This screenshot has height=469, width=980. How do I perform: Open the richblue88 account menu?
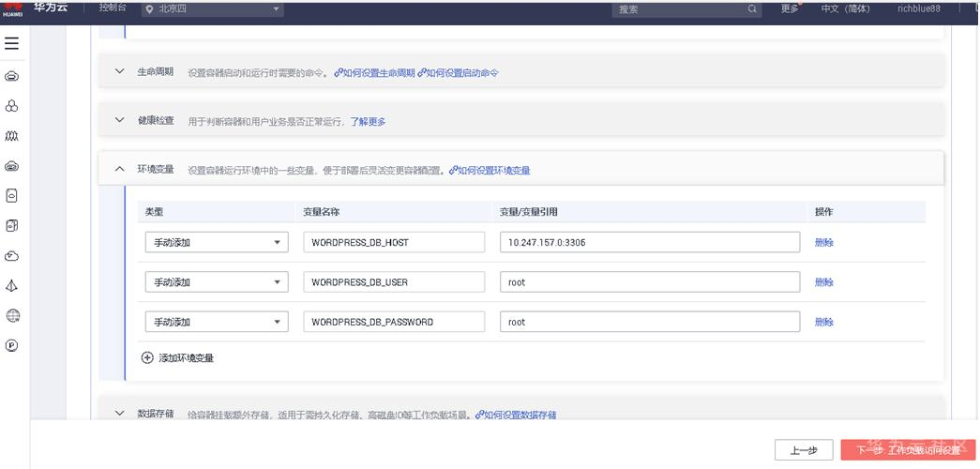click(918, 9)
